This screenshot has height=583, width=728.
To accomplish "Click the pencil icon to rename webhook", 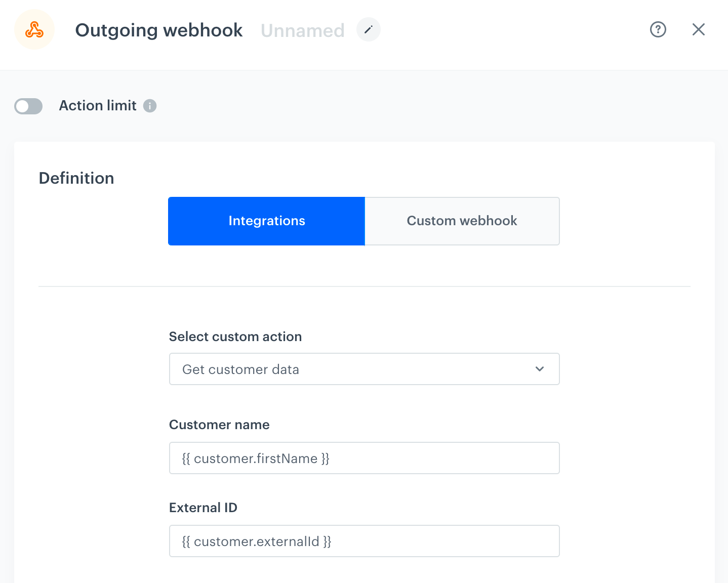I will tap(368, 29).
